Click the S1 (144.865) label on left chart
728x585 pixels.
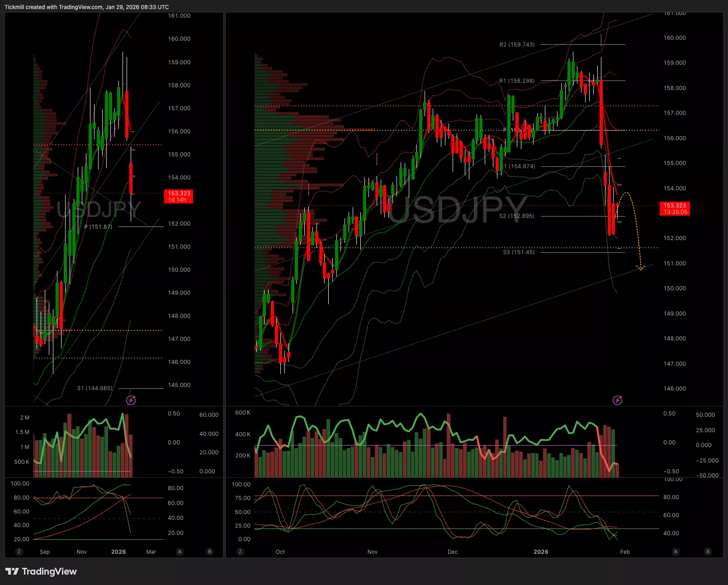(95, 388)
